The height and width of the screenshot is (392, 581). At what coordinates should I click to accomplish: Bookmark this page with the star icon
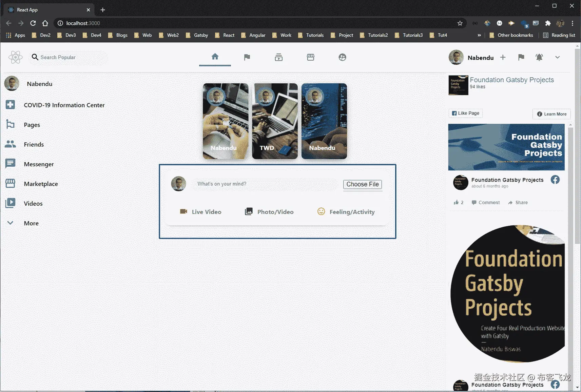pyautogui.click(x=460, y=23)
